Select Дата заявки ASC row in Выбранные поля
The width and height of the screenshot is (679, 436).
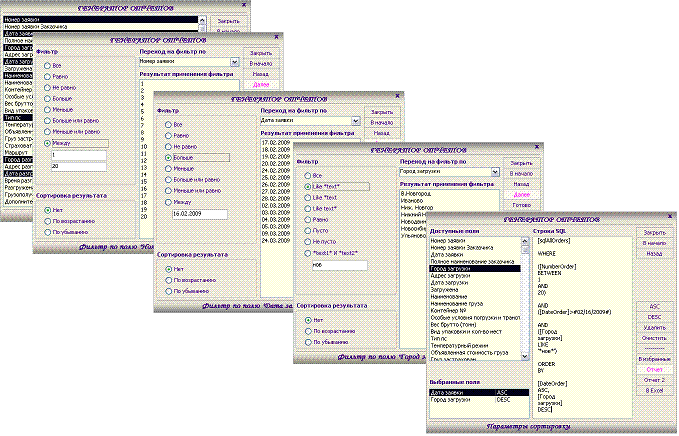tap(479, 393)
